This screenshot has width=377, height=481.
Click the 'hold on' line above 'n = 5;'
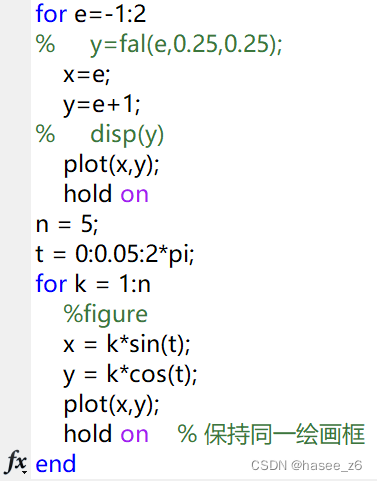click(106, 194)
